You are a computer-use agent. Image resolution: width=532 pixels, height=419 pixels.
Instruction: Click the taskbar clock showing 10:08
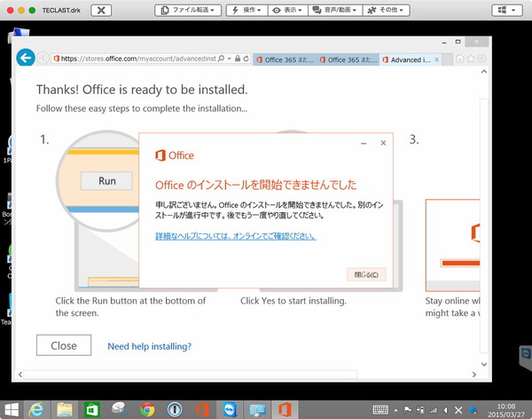506,410
